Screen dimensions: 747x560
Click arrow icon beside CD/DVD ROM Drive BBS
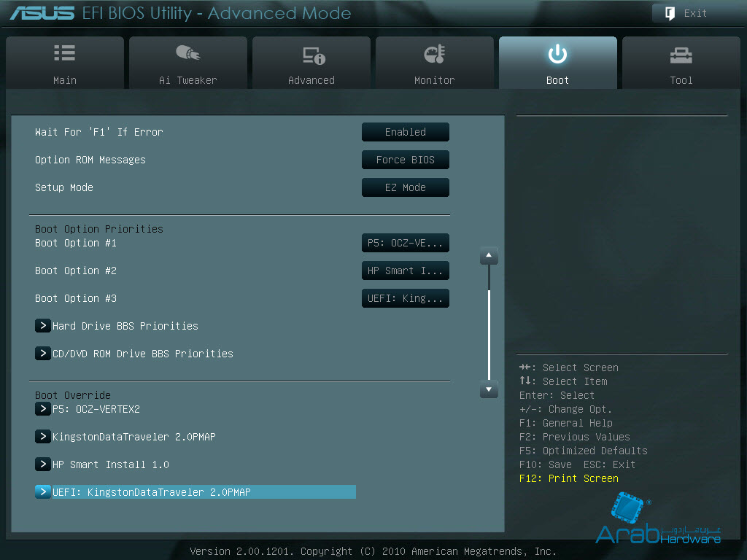click(43, 354)
